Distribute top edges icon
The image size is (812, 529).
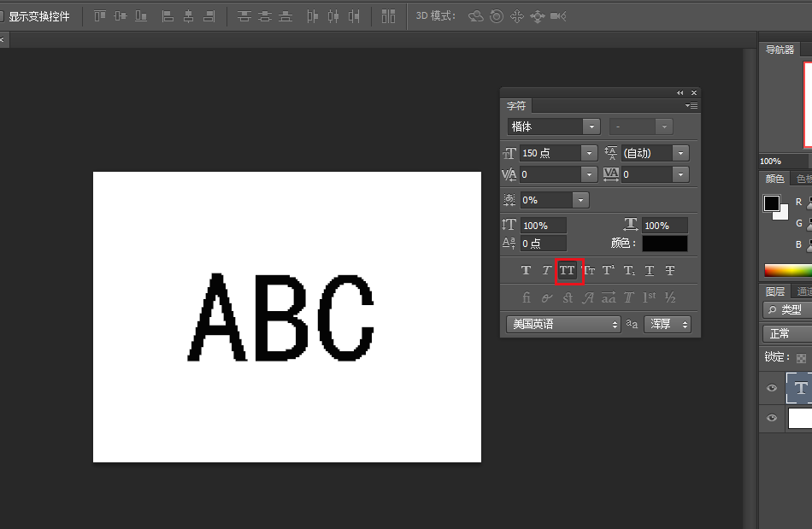coord(244,16)
